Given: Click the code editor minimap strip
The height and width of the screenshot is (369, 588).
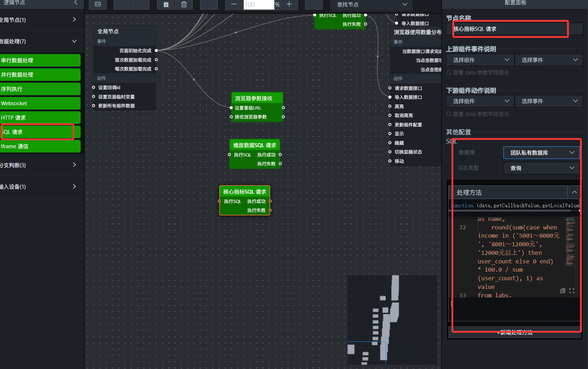Looking at the screenshot, I should point(570,241).
